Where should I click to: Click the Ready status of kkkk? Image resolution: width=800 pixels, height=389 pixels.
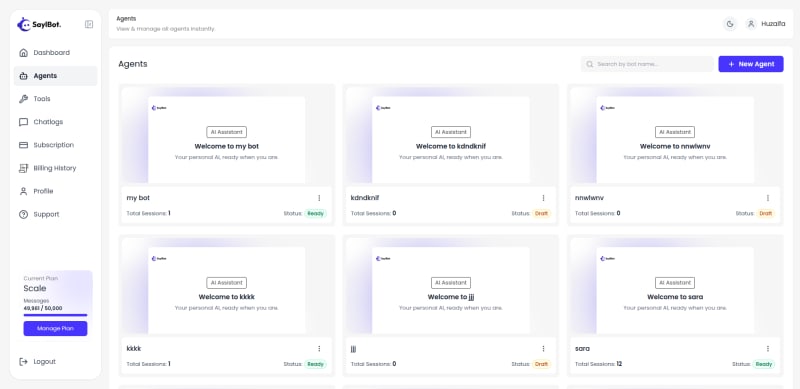[x=316, y=364]
